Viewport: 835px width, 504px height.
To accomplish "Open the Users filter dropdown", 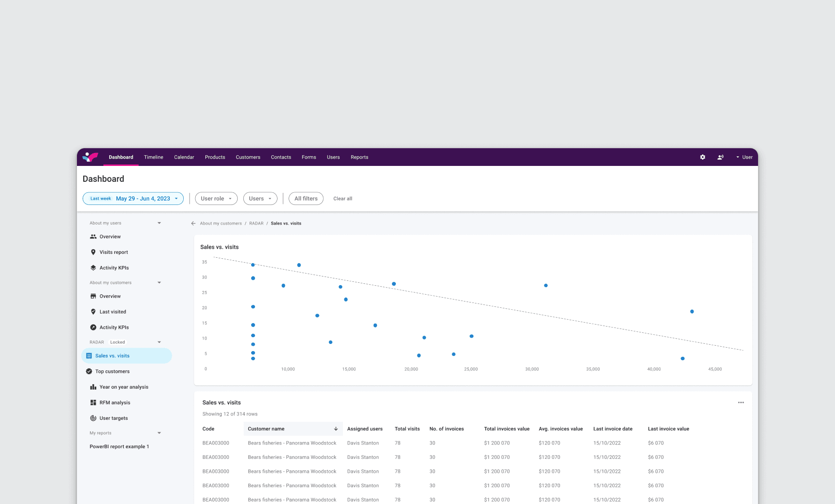I will [260, 199].
